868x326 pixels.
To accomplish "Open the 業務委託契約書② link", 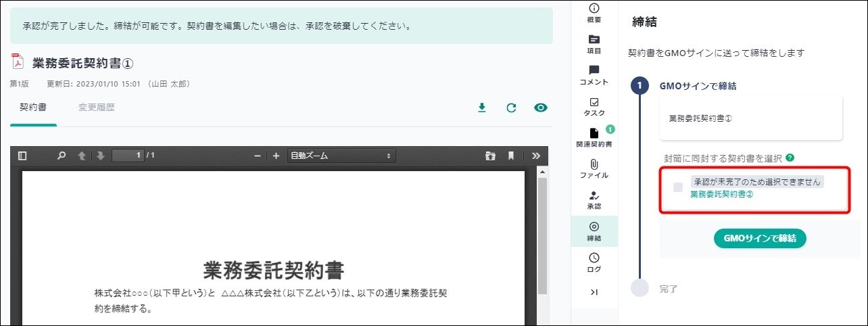I will (x=721, y=194).
